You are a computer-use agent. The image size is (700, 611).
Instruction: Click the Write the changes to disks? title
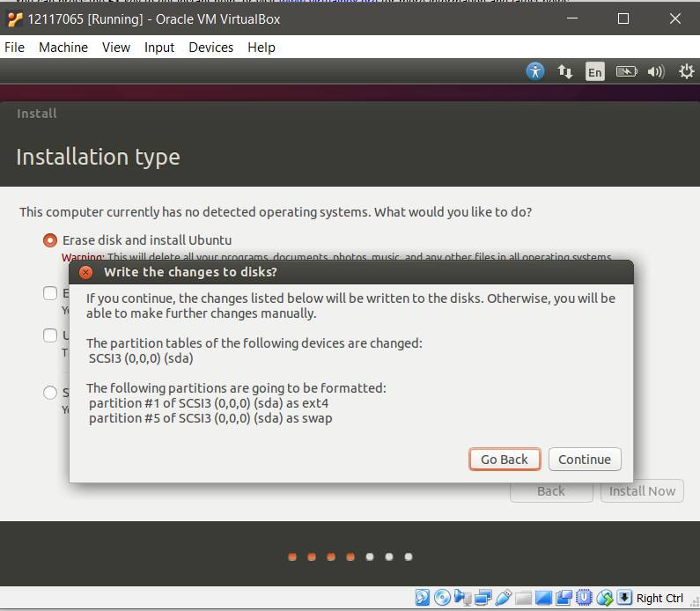pos(190,272)
